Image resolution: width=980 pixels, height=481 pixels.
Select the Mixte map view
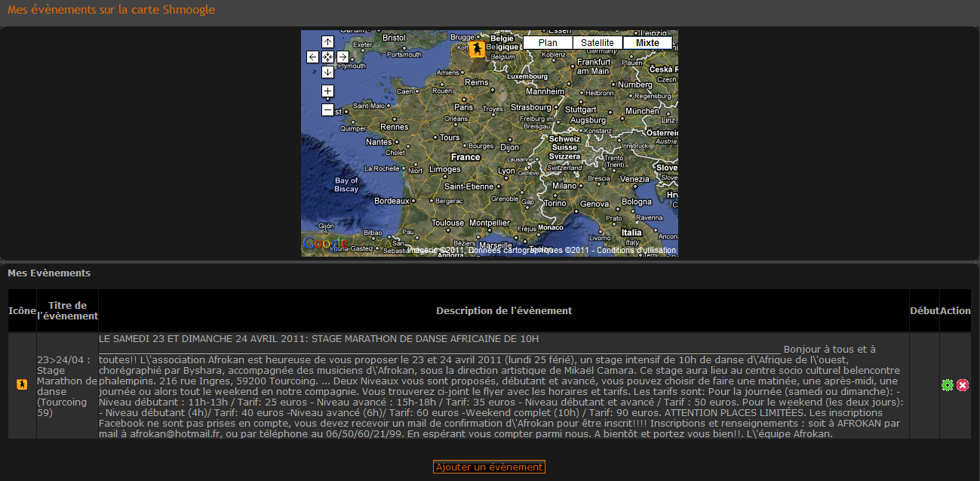coord(647,43)
